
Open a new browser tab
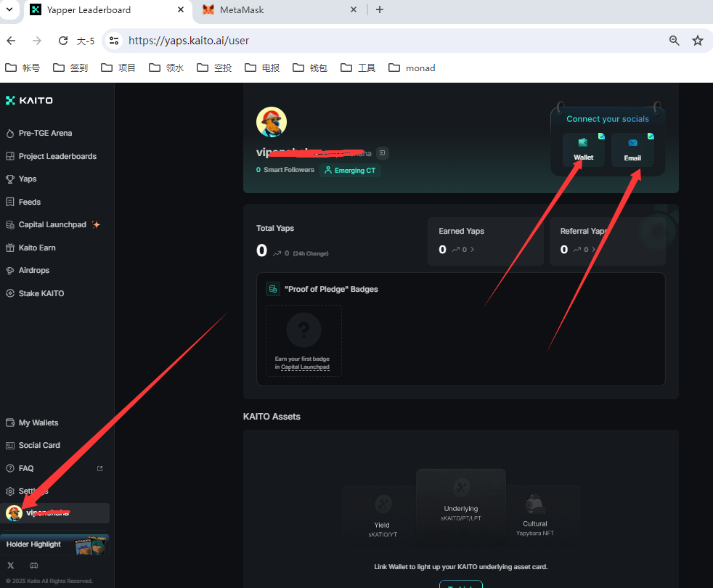[380, 9]
